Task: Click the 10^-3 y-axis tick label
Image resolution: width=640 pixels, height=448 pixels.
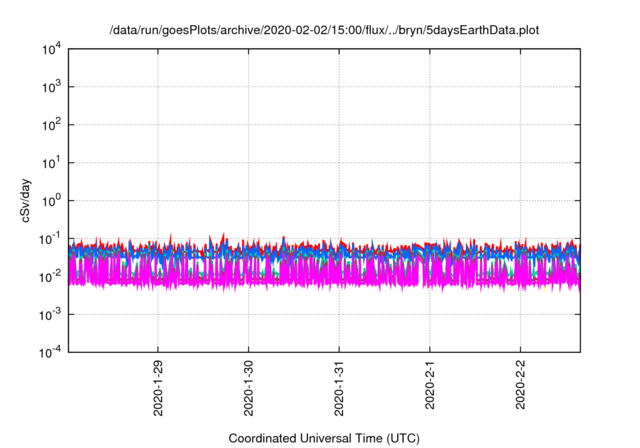Action: (x=51, y=315)
